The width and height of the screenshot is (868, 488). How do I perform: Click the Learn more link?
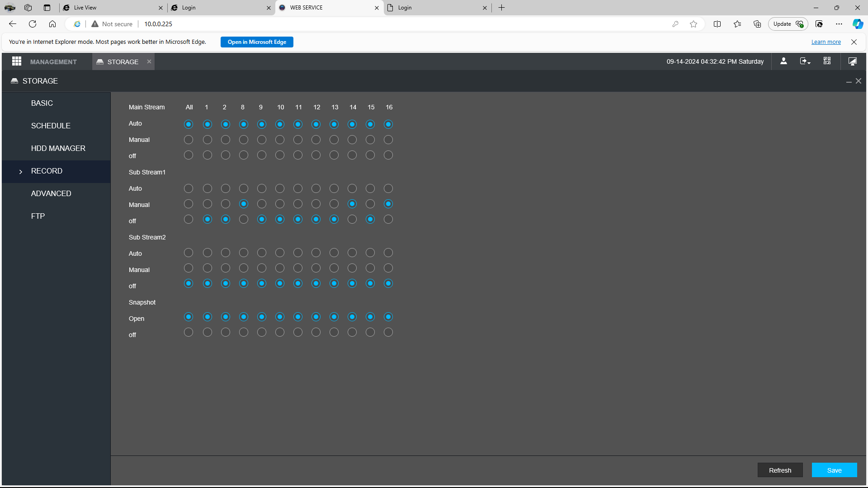826,42
